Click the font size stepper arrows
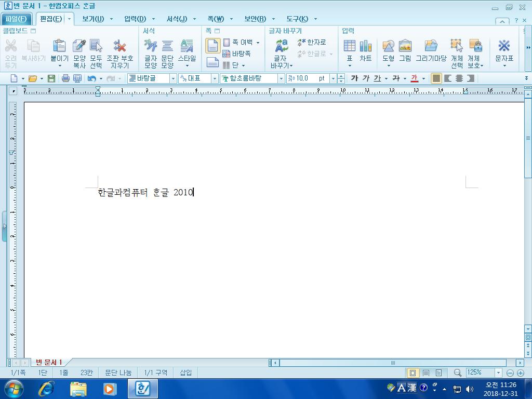This screenshot has width=532, height=399. [341, 78]
